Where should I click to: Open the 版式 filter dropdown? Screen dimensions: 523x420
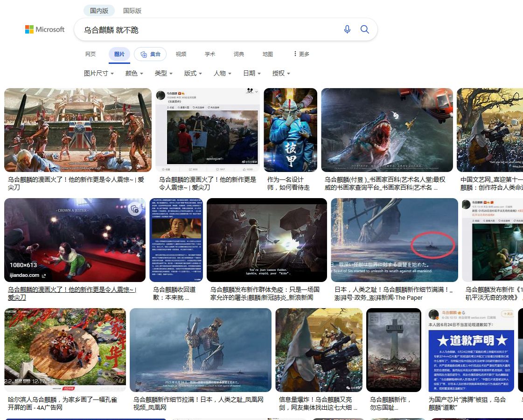(x=193, y=73)
